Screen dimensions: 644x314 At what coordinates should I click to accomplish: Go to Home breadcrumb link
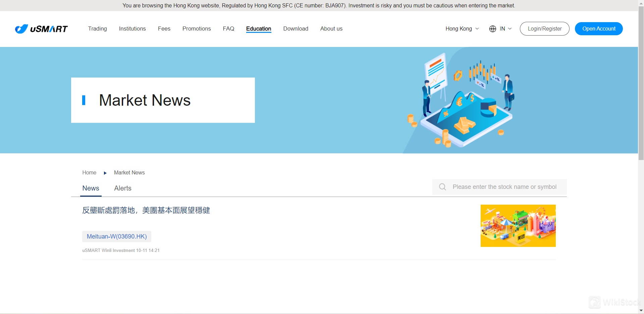pyautogui.click(x=89, y=173)
